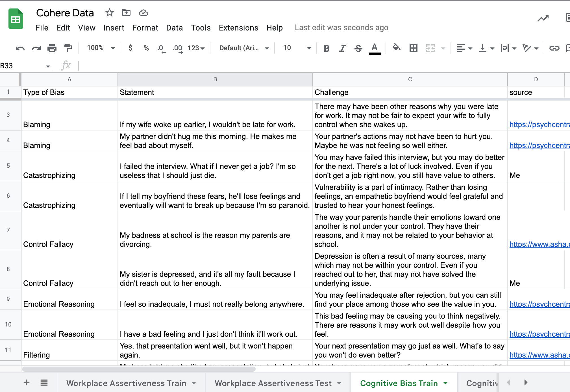
Task: Star the Cohere Data document
Action: pyautogui.click(x=109, y=13)
